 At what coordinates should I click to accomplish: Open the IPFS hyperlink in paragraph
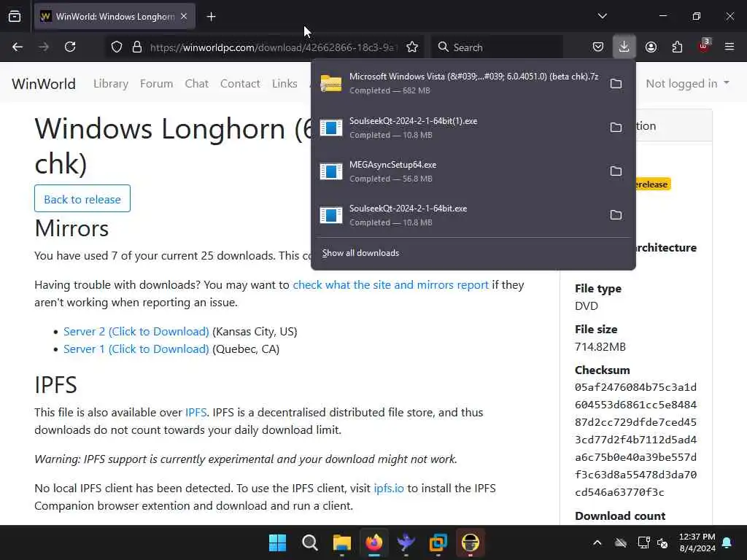(x=196, y=413)
